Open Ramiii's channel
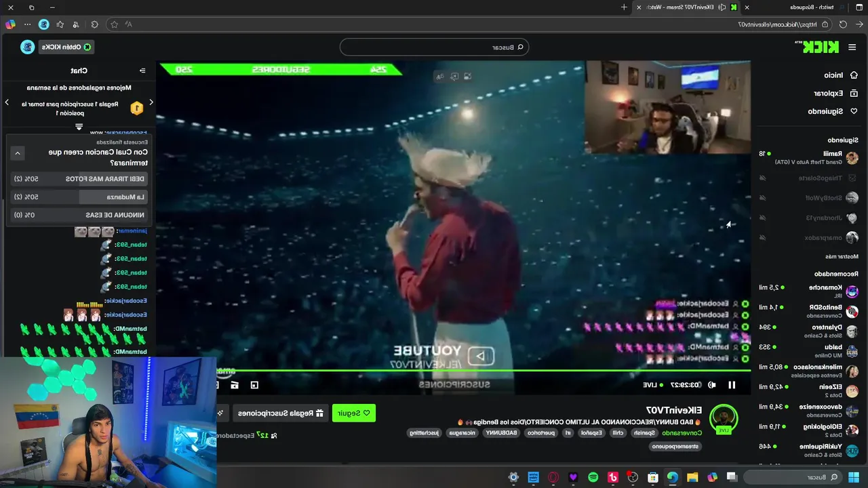This screenshot has height=488, width=868. point(809,157)
